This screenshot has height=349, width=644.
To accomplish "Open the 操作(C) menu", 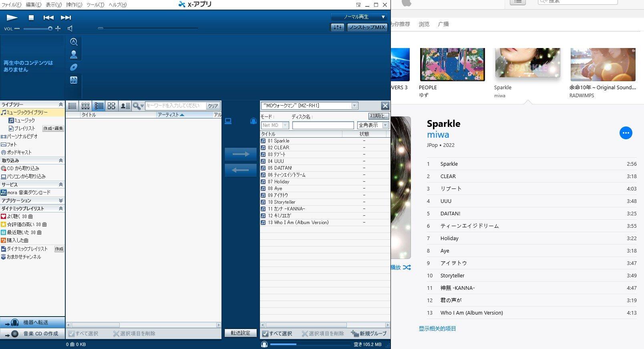I will tap(74, 5).
